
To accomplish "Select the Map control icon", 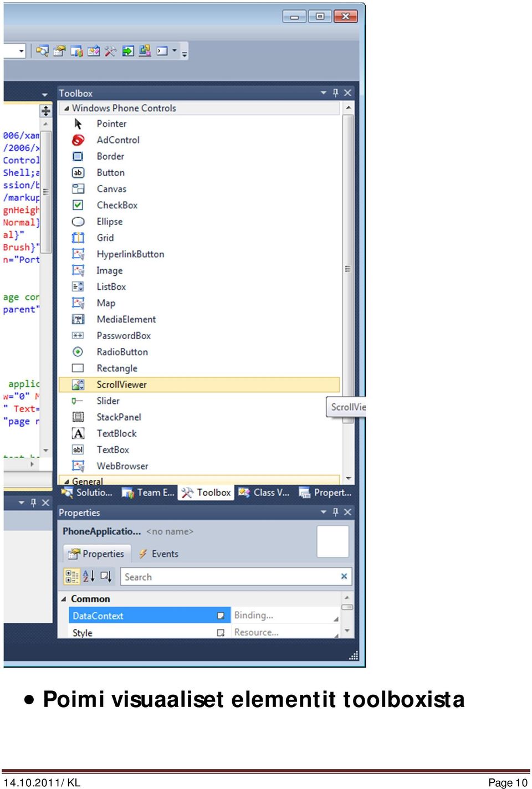I will pos(78,303).
